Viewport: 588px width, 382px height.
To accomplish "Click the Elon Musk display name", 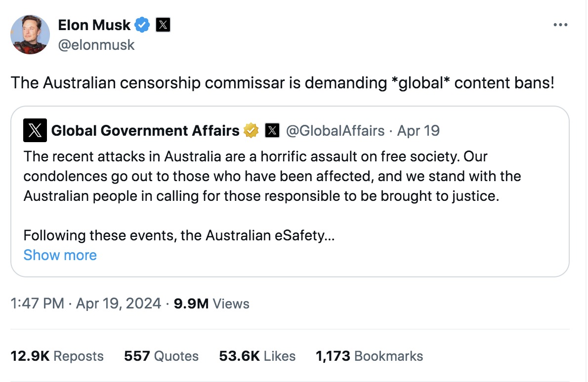I will coord(94,25).
